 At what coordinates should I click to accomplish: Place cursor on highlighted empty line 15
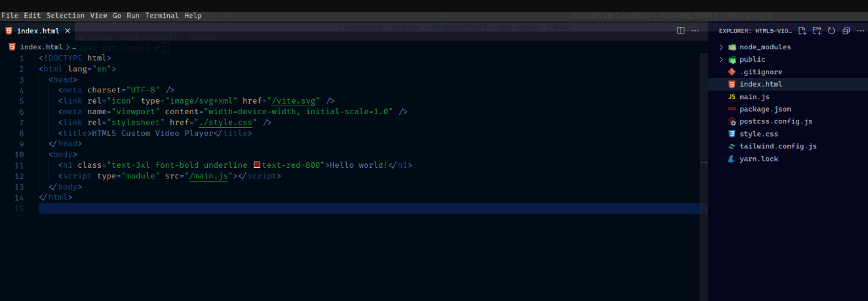click(x=369, y=209)
